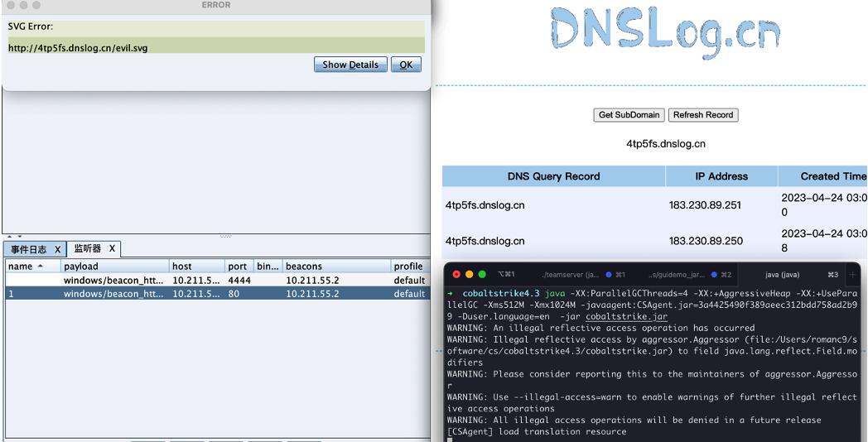Select the listener row named 1 on port 80
Screen dimensions: 868x442
pyautogui.click(x=216, y=294)
